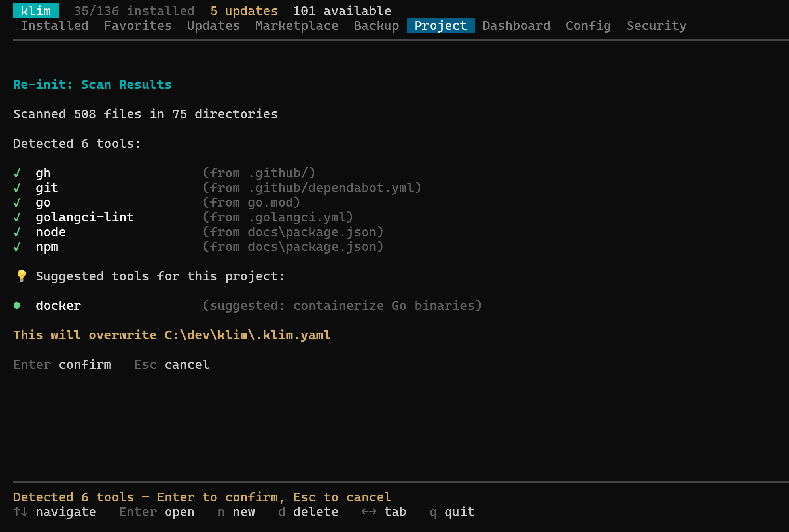
Task: Click Enter confirm prompt
Action: click(62, 365)
